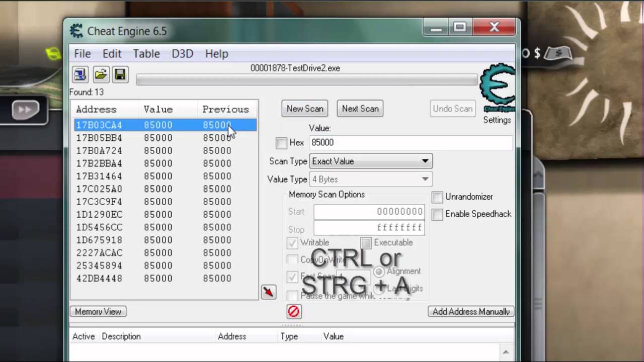644x362 pixels.
Task: Open a cheat table with folder icon
Action: click(100, 75)
